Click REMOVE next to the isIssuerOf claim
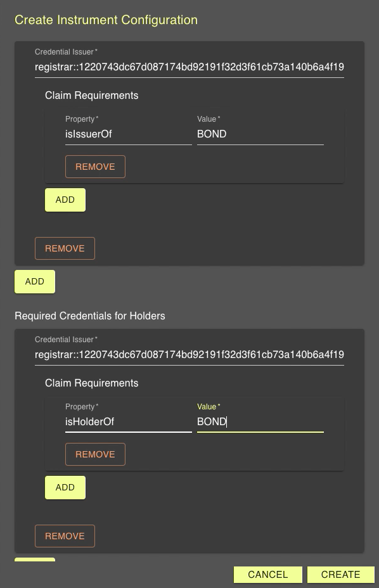This screenshot has height=588, width=379. pyautogui.click(x=95, y=167)
